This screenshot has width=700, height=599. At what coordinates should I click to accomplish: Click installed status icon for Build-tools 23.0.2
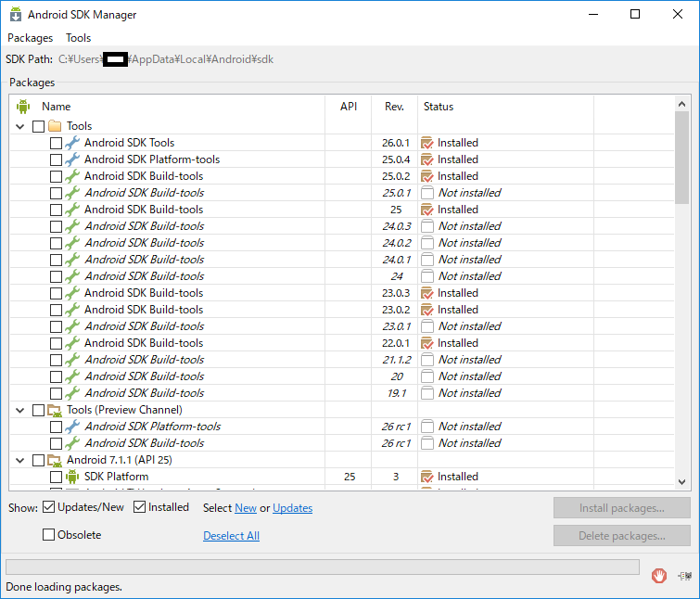(x=427, y=310)
